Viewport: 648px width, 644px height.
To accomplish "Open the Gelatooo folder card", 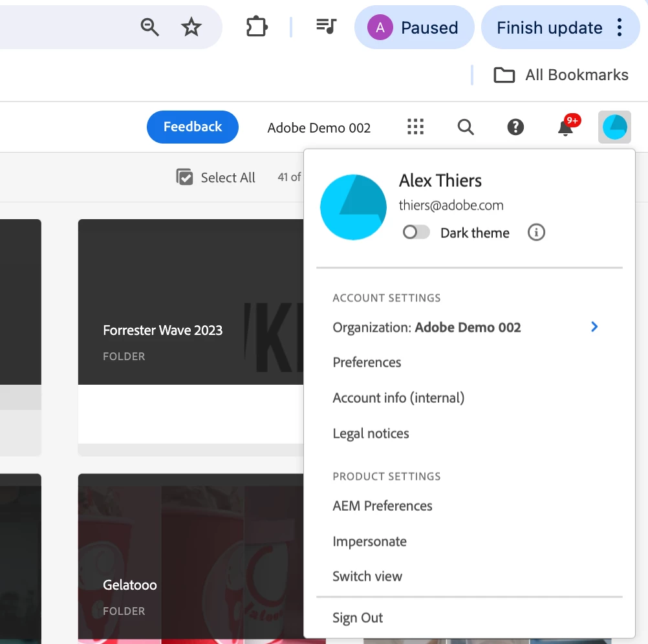I will [191, 559].
